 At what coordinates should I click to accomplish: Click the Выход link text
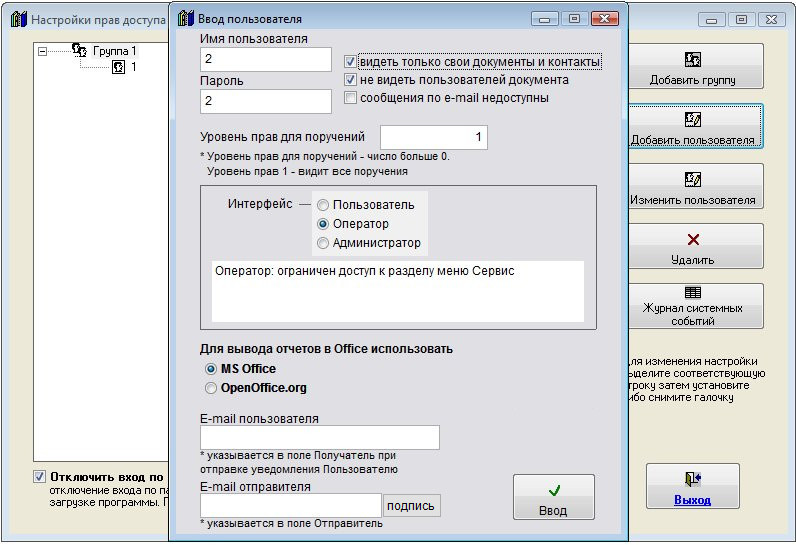692,500
